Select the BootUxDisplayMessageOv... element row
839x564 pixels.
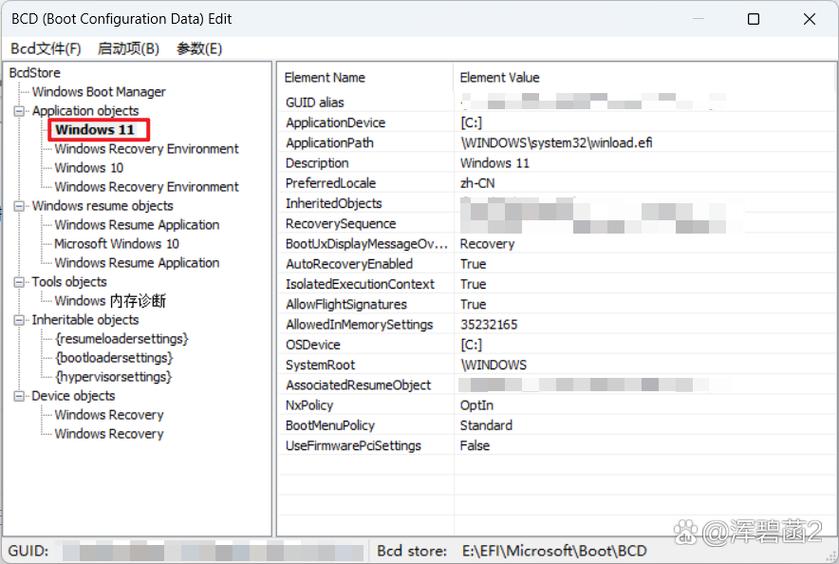[x=556, y=244]
